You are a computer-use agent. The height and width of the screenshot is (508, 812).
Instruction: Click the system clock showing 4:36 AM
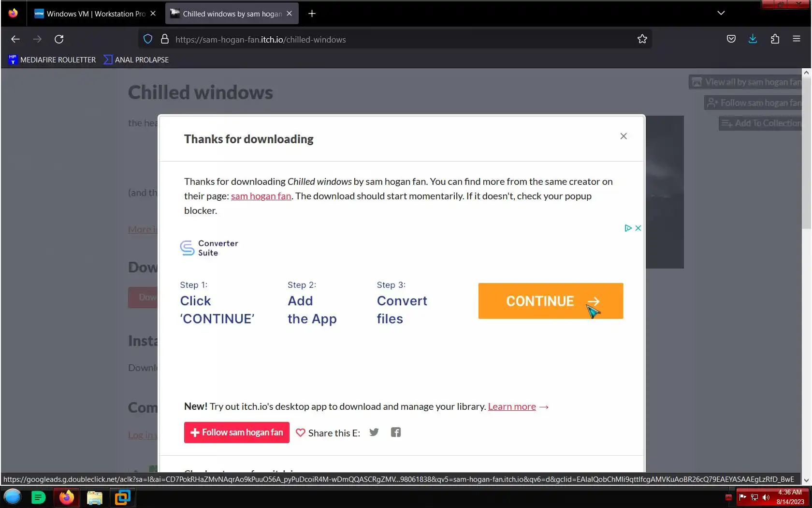pos(790,497)
